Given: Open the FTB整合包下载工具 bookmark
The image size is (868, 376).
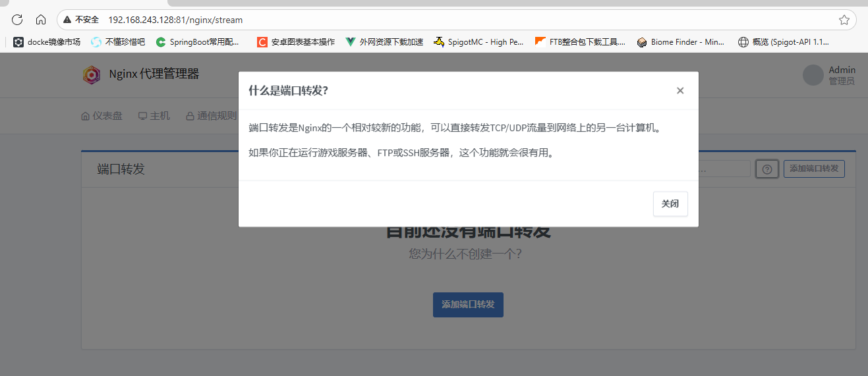Looking at the screenshot, I should [x=580, y=42].
